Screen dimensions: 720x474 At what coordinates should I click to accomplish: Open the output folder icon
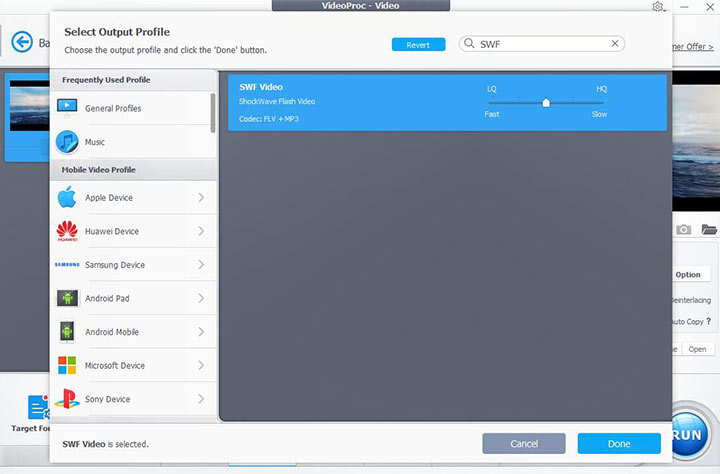tap(709, 229)
